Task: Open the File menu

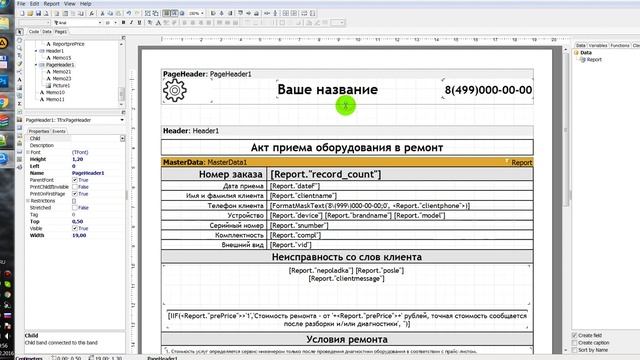Action: pos(21,4)
